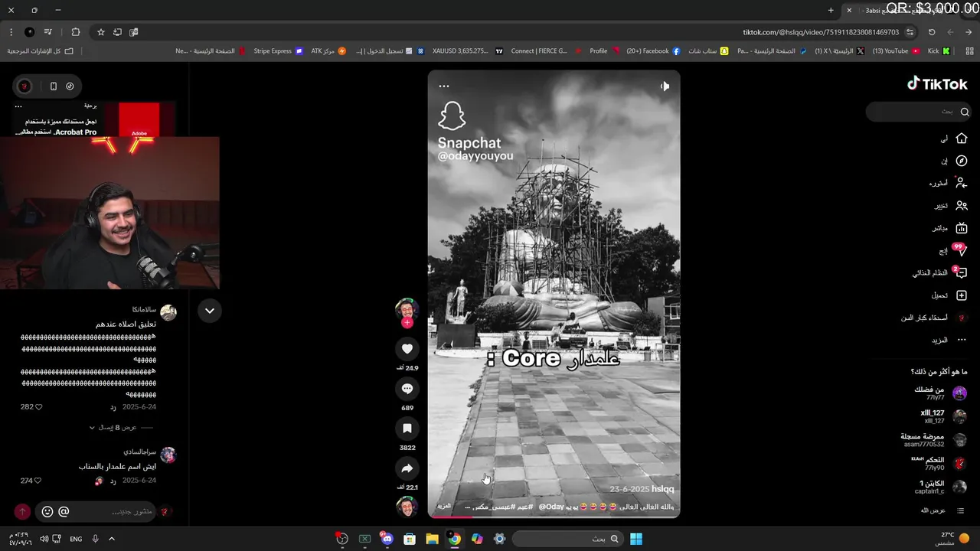Open the Discord taskbar icon
The image size is (980, 551).
(x=387, y=539)
